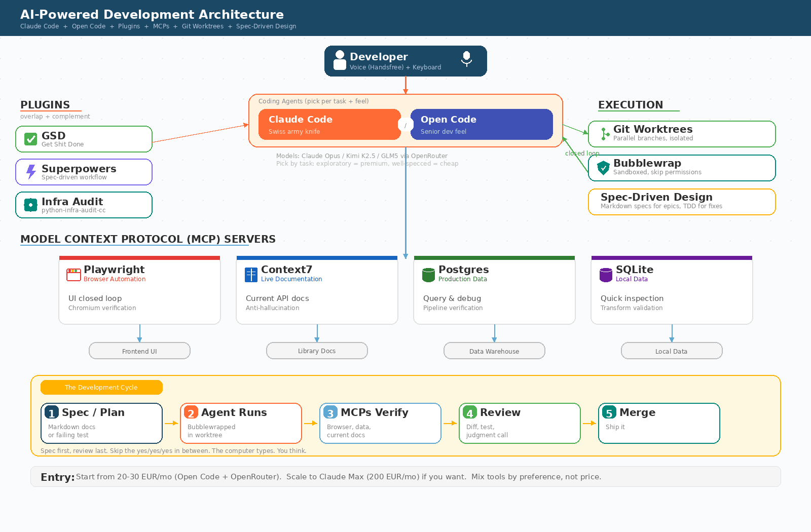This screenshot has width=811, height=532.
Task: Click the Library Docs pill
Action: pyautogui.click(x=317, y=351)
